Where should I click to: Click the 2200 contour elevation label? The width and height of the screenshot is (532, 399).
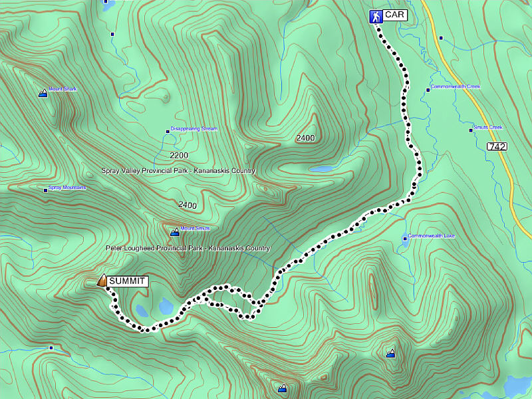(x=179, y=155)
